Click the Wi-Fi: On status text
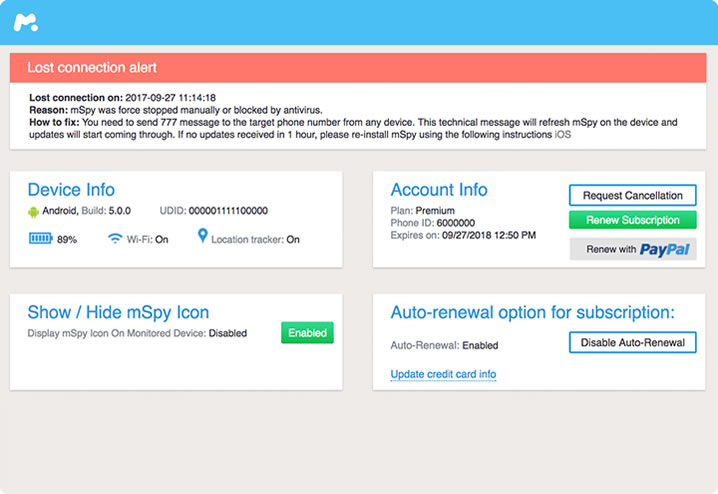 pos(147,239)
